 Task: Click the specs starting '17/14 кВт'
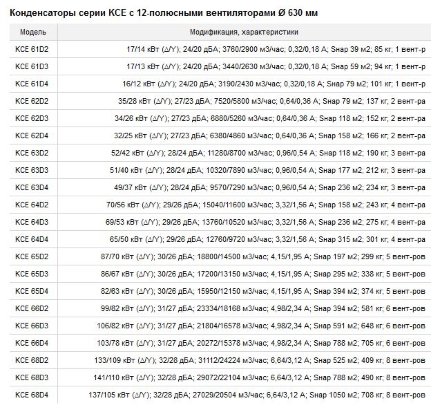[276, 49]
